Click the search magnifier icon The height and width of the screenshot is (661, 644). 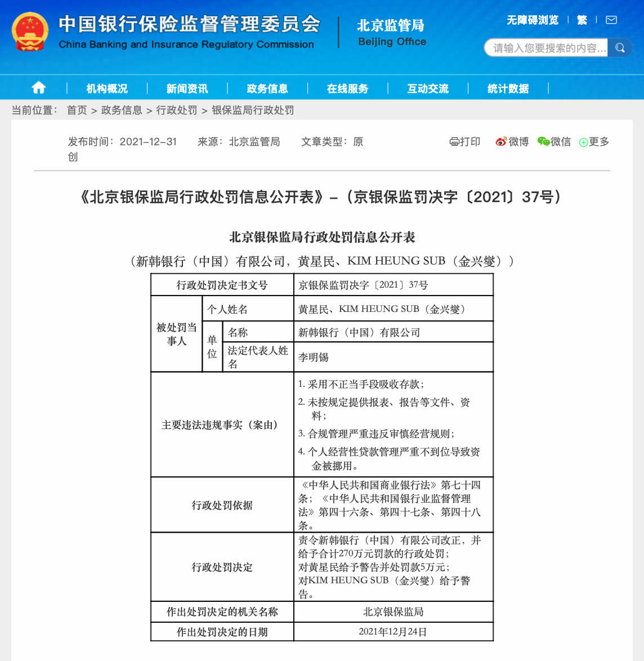(620, 48)
